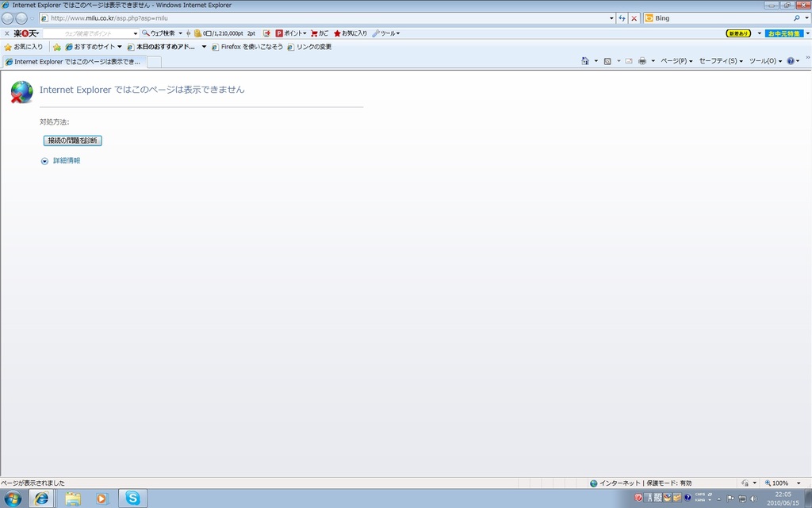Click the refresh icon beside address bar

(622, 18)
